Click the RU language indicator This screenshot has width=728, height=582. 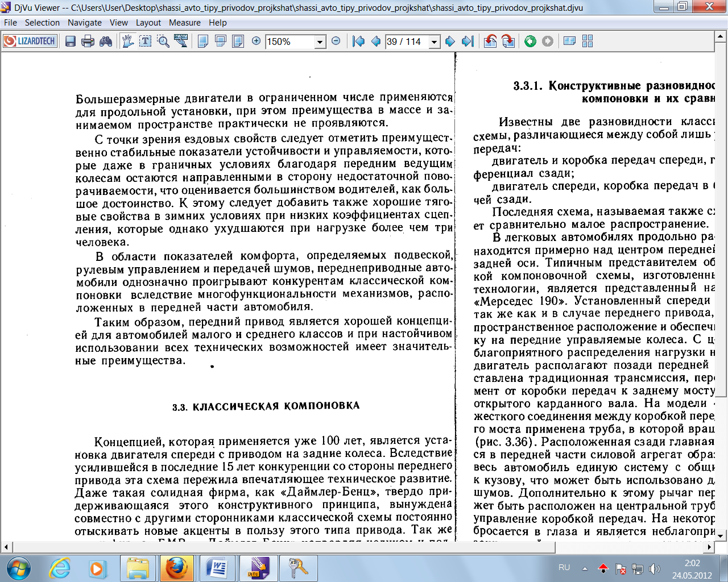(564, 567)
